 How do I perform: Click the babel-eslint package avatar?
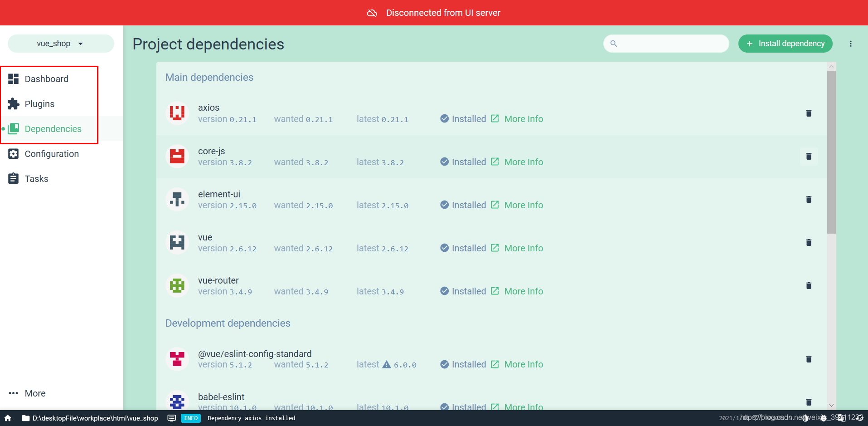[x=177, y=402]
